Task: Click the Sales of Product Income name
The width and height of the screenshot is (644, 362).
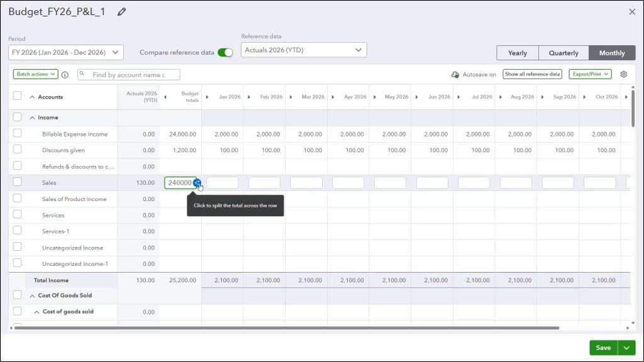Action: [74, 199]
